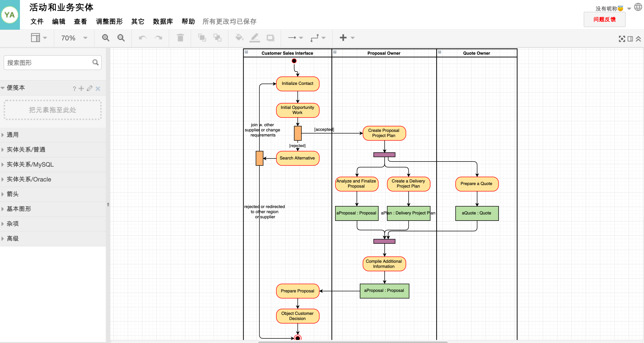Image resolution: width=644 pixels, height=343 pixels.
Task: Collapse the toolbar with double chevron
Action: 638,39
